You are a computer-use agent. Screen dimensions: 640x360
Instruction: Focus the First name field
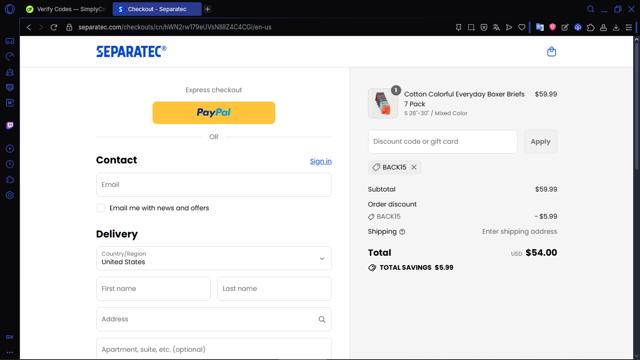(153, 289)
